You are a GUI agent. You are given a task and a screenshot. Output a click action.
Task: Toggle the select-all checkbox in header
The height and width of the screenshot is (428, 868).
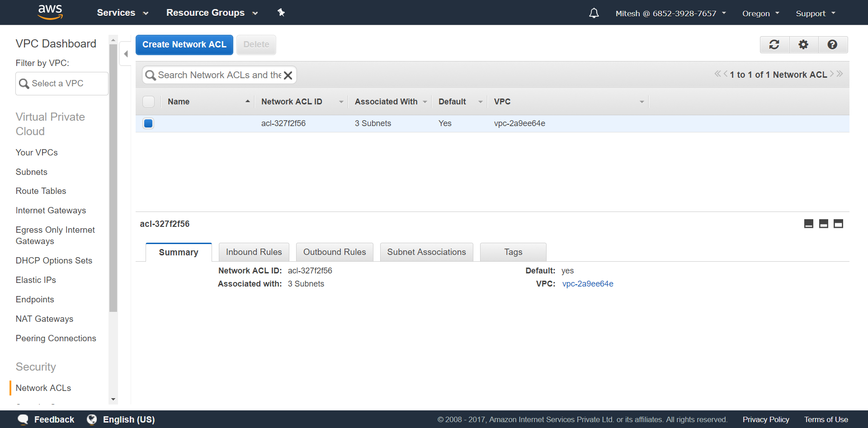[x=149, y=102]
